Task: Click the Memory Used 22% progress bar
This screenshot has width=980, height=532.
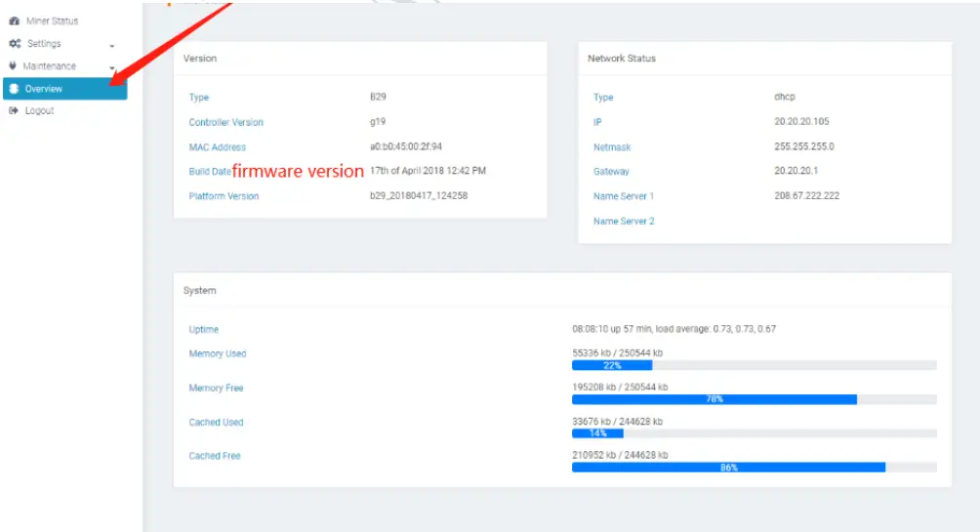Action: pos(754,366)
